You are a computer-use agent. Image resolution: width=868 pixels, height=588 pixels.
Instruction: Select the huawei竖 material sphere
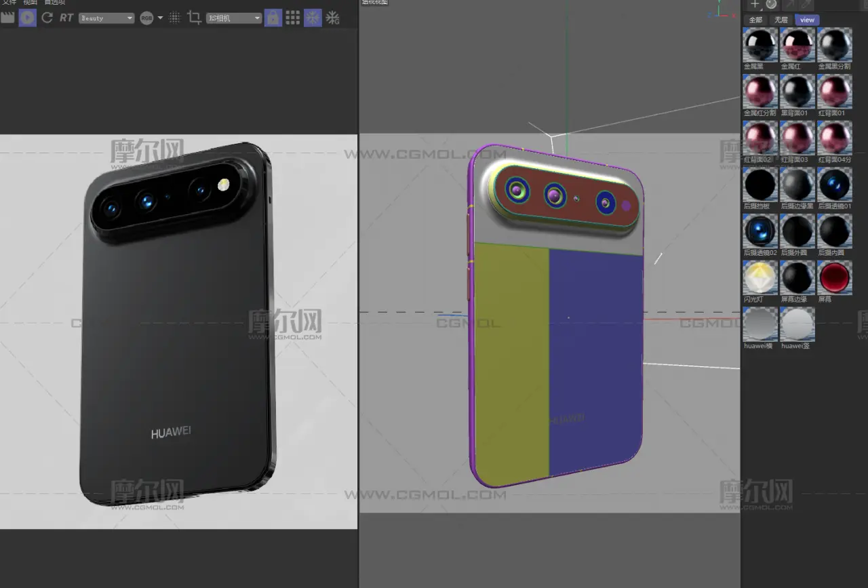tap(797, 324)
